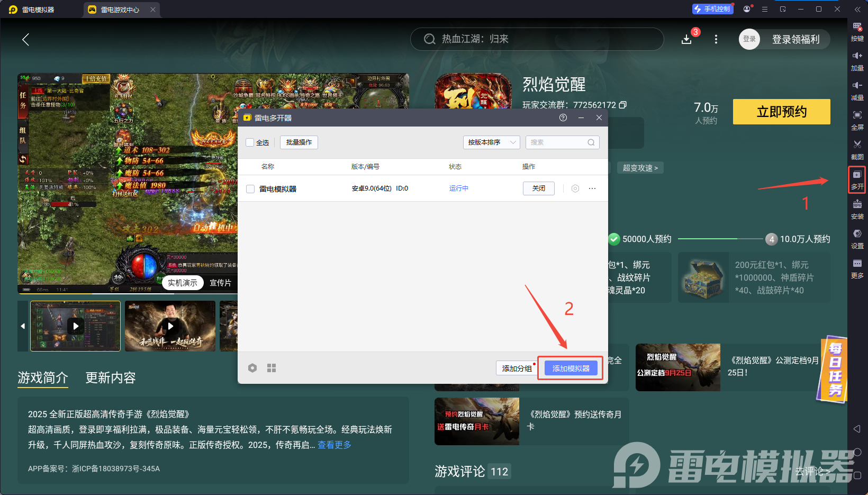The width and height of the screenshot is (868, 495).
Task: Collapse the right sidebar with double-chevron icon
Action: [857, 10]
